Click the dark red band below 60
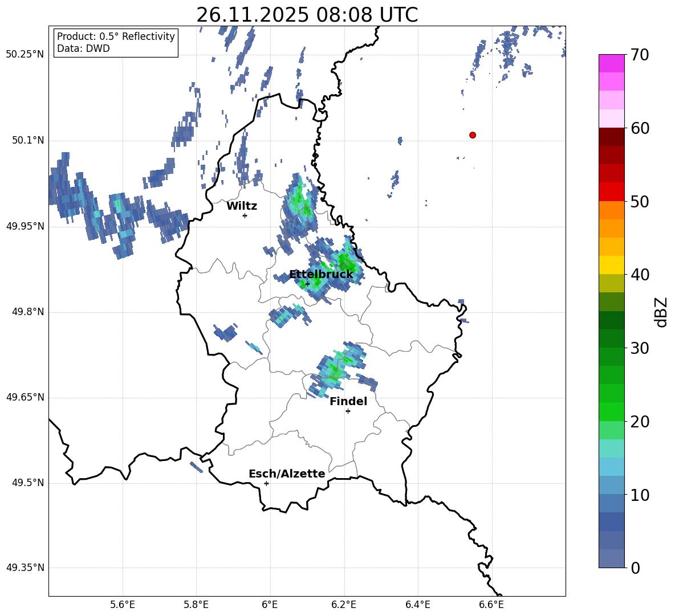 click(x=612, y=137)
